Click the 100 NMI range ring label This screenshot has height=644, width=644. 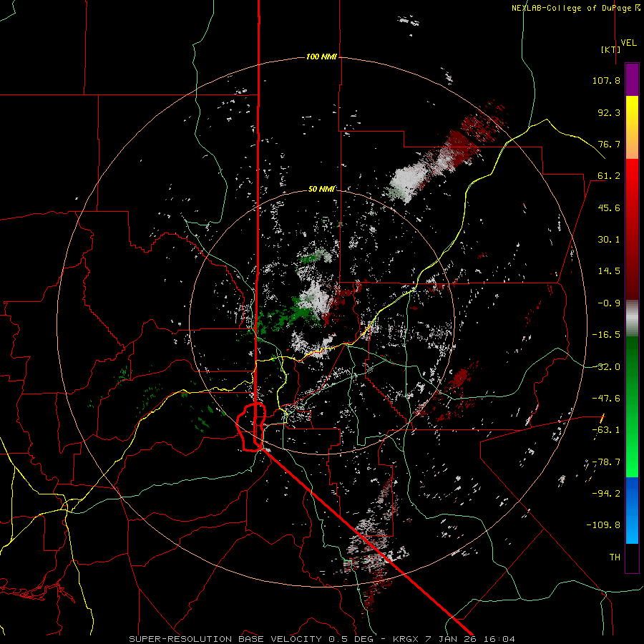(321, 57)
